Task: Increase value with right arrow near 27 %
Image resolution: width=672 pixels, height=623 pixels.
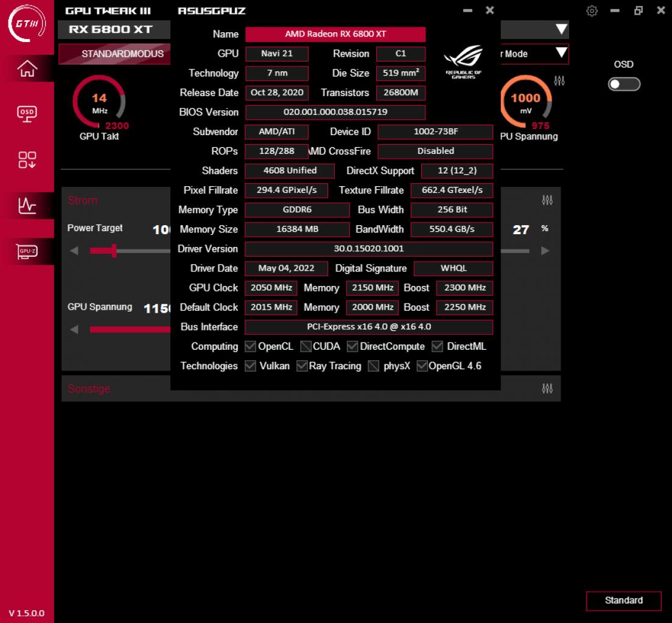Action: [x=545, y=251]
